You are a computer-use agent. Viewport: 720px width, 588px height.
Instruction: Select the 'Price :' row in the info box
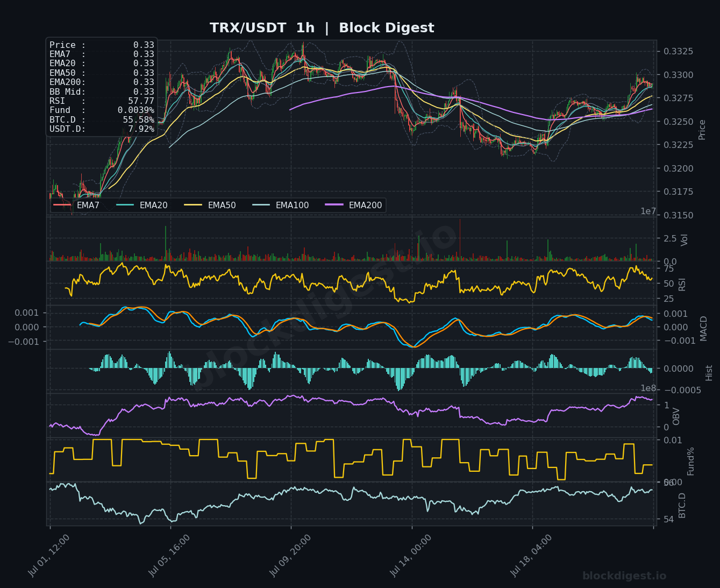click(x=102, y=45)
